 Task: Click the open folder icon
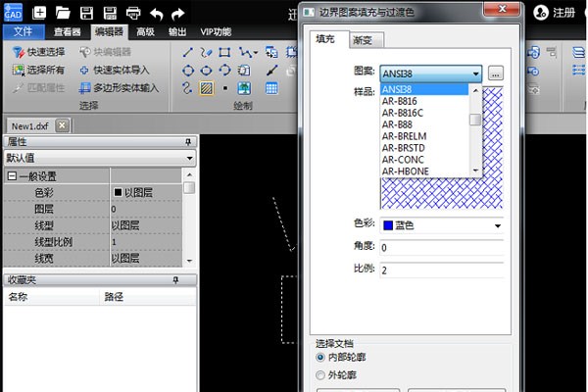tap(64, 13)
